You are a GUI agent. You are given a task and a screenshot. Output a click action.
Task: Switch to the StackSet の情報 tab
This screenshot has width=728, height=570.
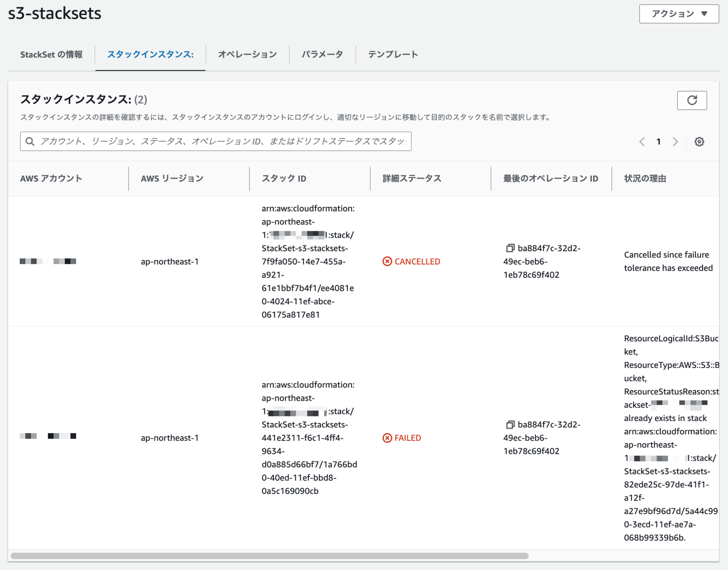[51, 55]
